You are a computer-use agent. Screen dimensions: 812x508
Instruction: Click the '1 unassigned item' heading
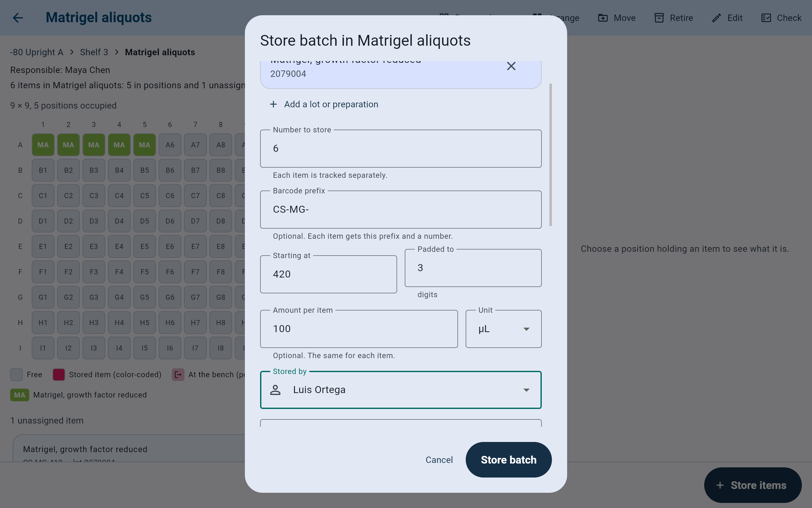point(47,421)
